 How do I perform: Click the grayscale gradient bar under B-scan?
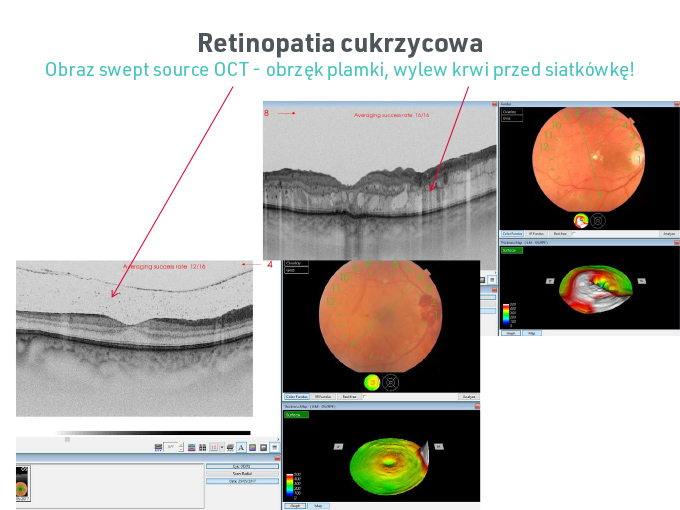tap(154, 433)
